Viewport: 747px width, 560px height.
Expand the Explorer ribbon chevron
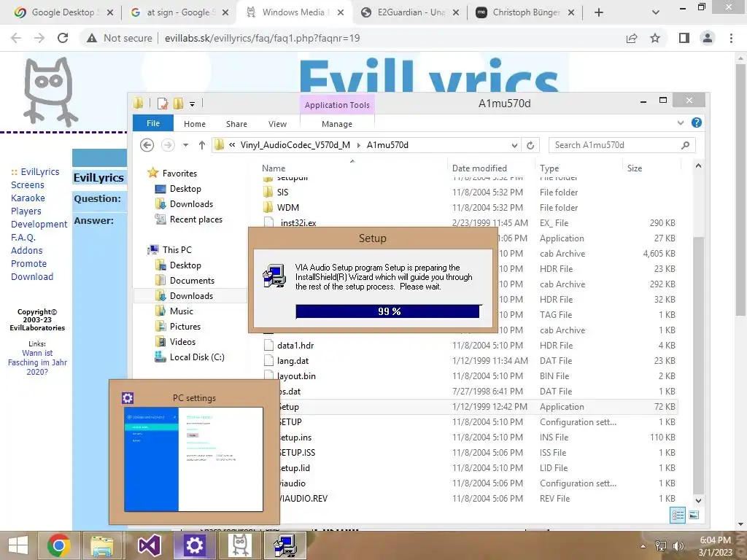click(x=681, y=122)
